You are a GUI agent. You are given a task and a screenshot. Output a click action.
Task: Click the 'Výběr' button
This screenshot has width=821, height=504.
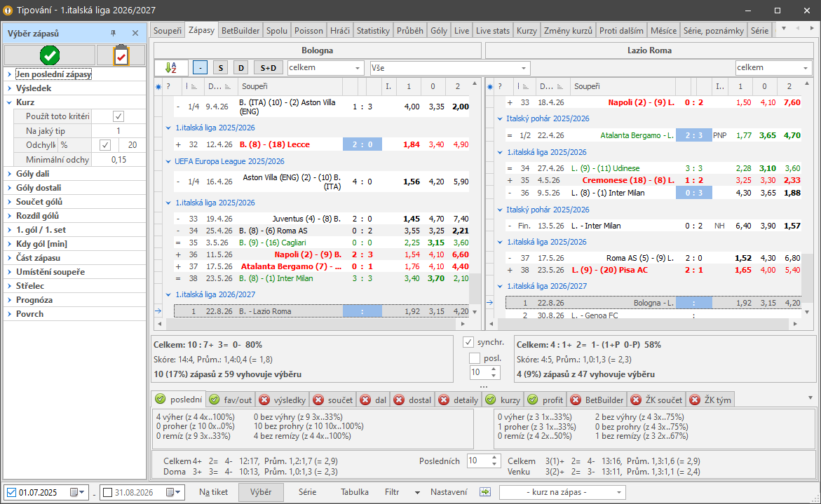261,492
